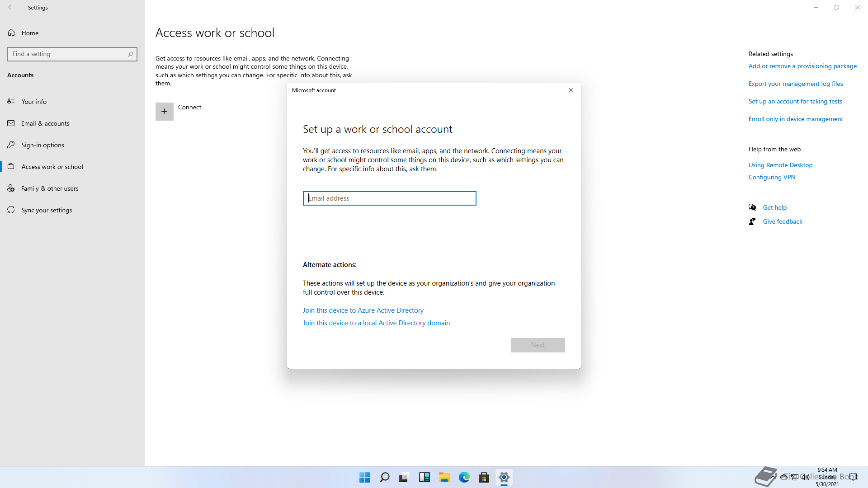The height and width of the screenshot is (488, 868).
Task: Close the Microsoft account dialog
Action: coord(571,90)
